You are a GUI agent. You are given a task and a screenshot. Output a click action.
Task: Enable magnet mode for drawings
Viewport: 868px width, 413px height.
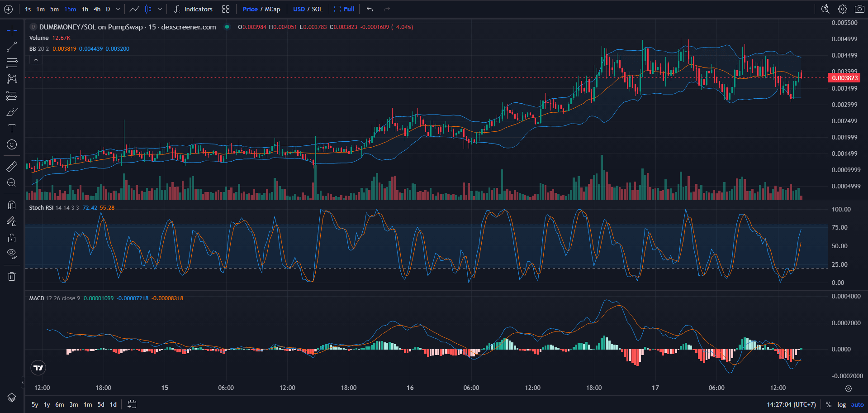coord(11,205)
